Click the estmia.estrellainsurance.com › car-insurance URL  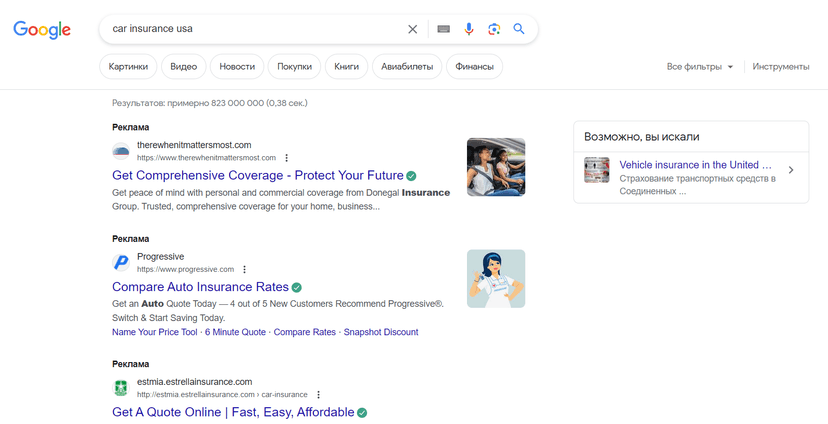point(222,394)
